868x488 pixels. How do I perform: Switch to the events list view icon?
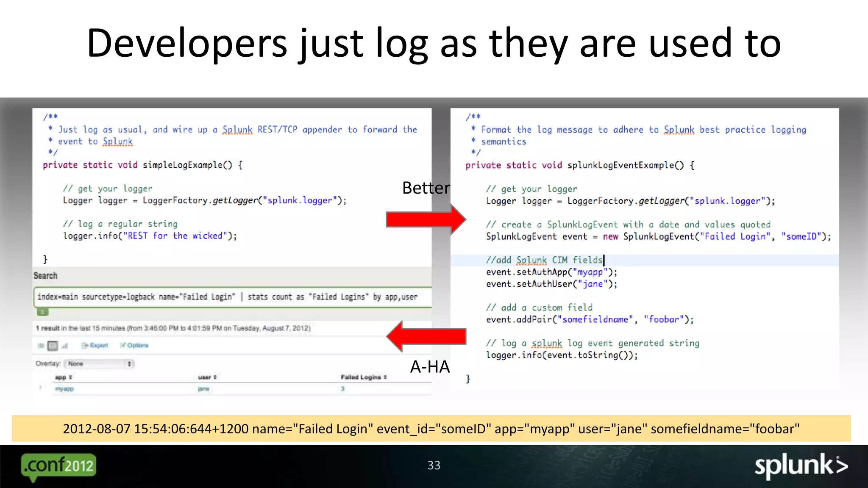click(x=41, y=346)
